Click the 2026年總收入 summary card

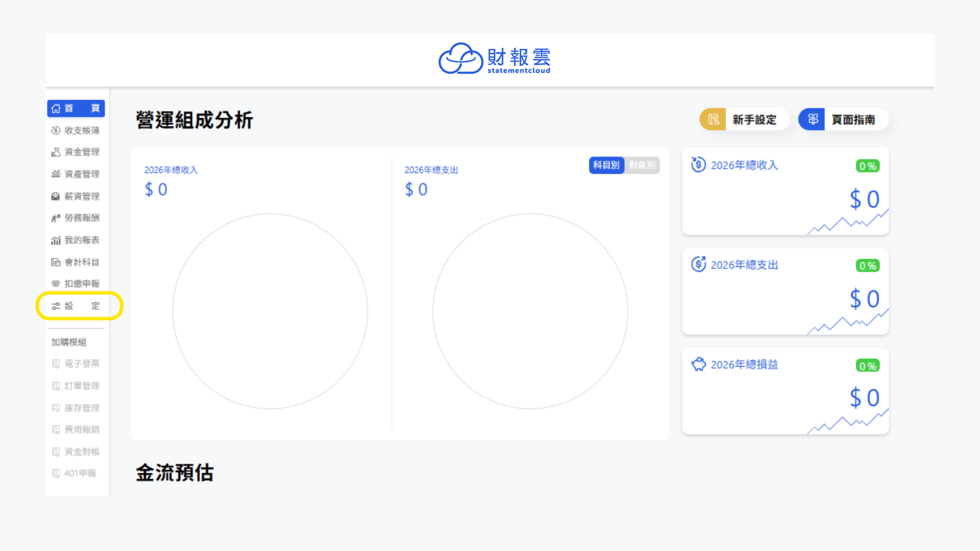coord(785,191)
